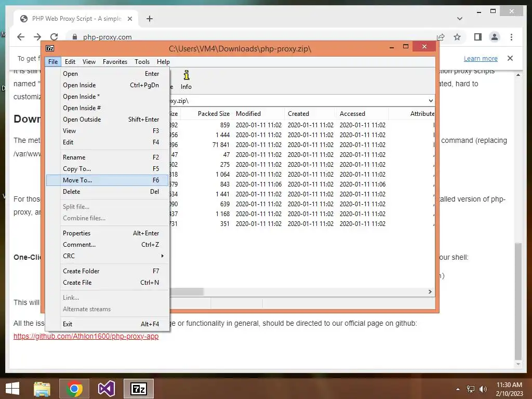Select the row with packed size 71 841
The height and width of the screenshot is (399, 532).
pyautogui.click(x=301, y=145)
